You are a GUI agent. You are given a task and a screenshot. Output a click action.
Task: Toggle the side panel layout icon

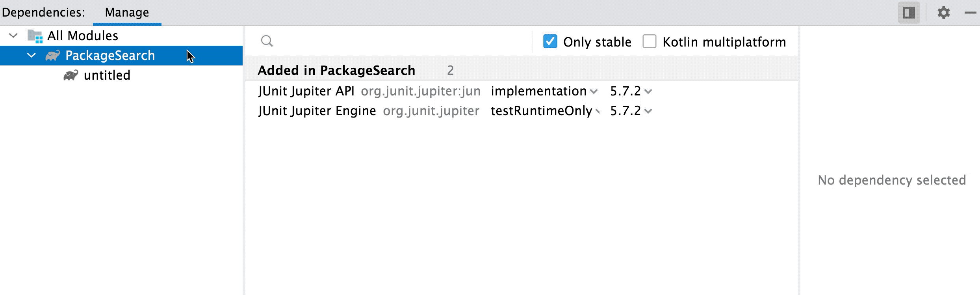[x=909, y=12]
